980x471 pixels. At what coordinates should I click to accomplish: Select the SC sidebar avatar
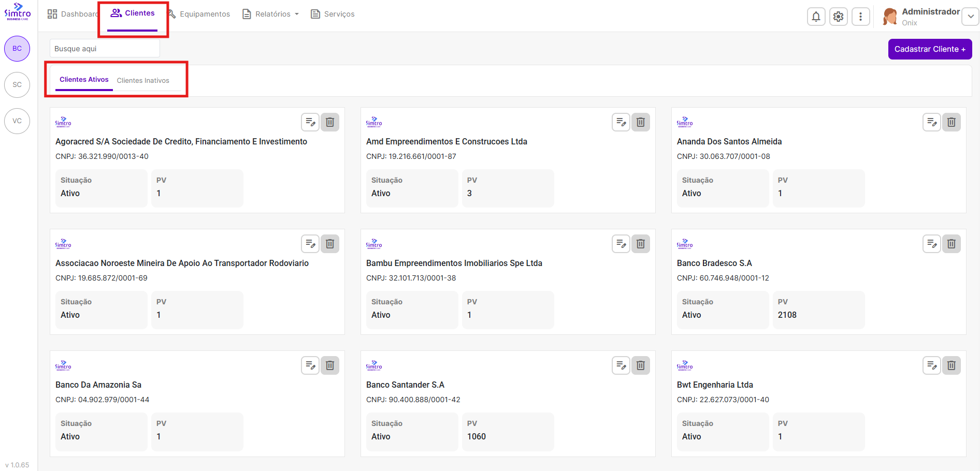[17, 85]
